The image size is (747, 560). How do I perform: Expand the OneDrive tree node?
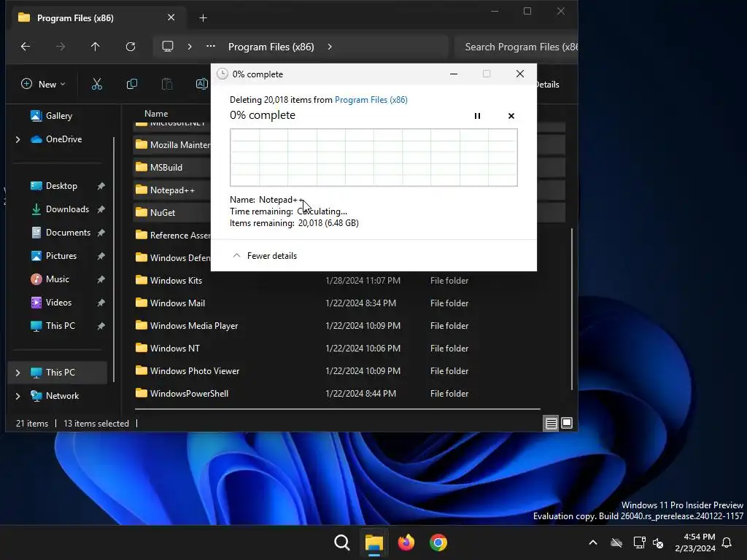coord(18,139)
